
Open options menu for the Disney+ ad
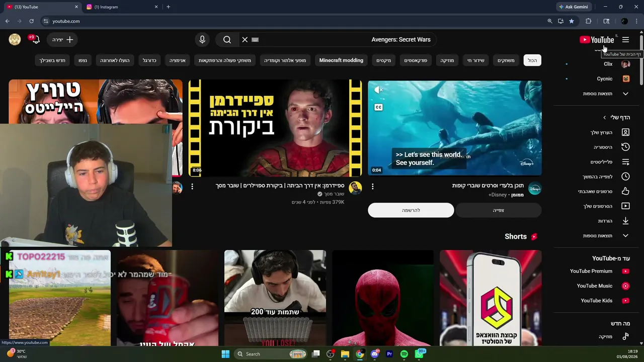[372, 187]
